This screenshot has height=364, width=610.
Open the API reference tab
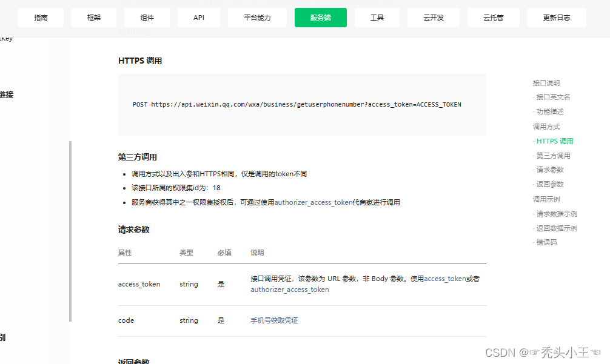198,18
